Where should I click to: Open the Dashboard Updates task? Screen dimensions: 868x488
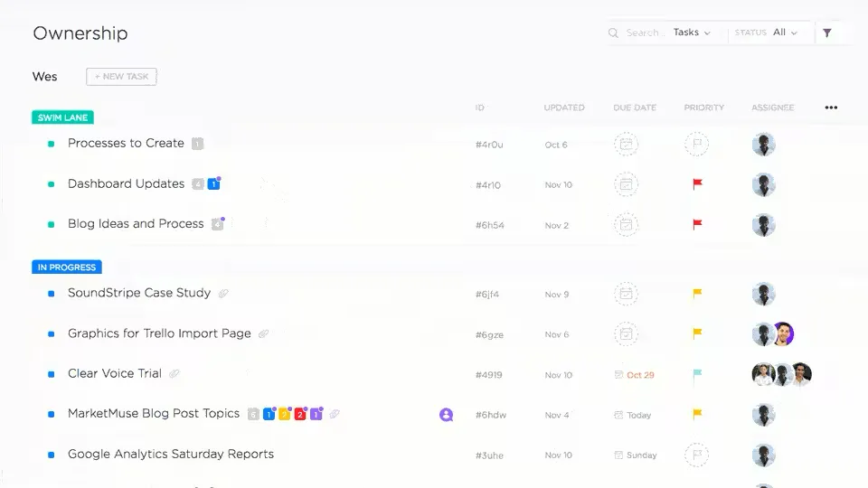click(127, 183)
